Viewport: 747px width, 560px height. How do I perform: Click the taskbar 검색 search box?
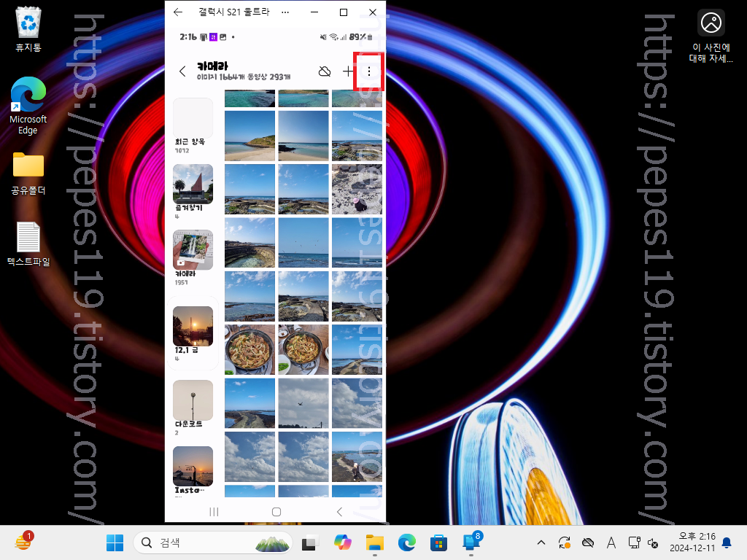[212, 542]
